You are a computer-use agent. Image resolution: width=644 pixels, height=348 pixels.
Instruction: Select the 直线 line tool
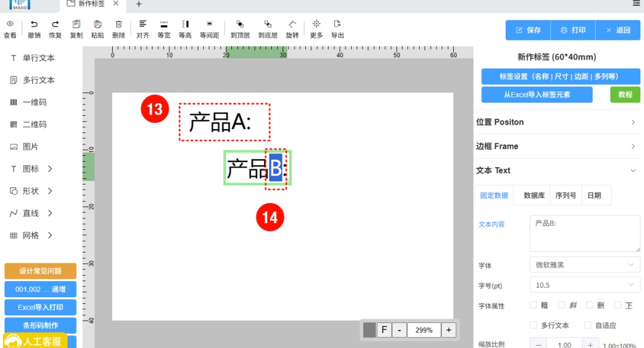24,214
